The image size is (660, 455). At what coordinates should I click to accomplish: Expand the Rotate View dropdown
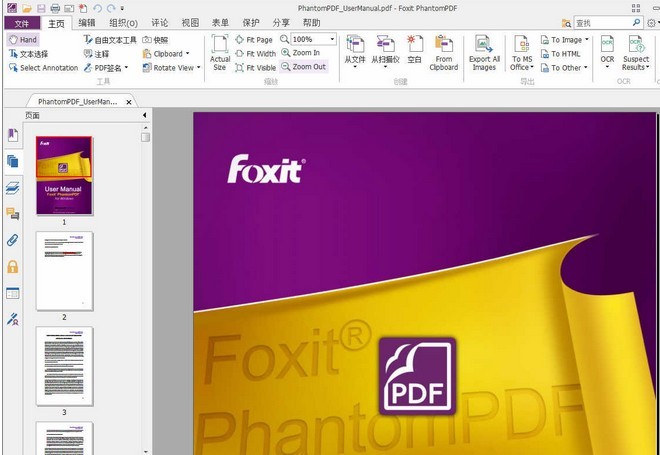[x=199, y=67]
